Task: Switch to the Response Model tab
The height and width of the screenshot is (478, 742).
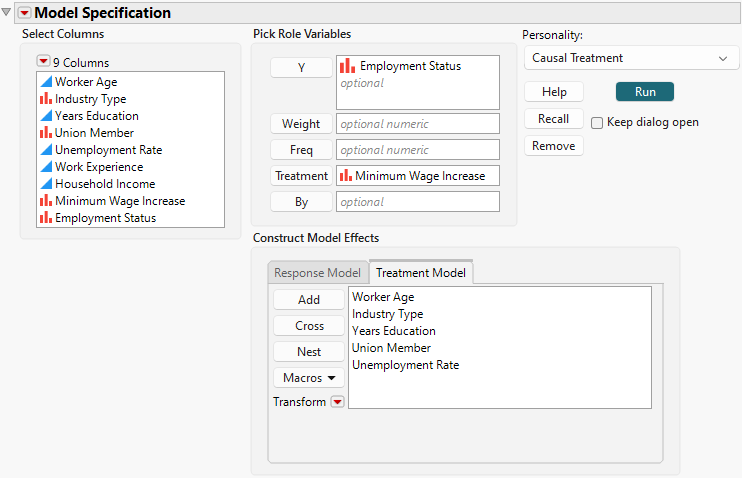Action: (317, 273)
